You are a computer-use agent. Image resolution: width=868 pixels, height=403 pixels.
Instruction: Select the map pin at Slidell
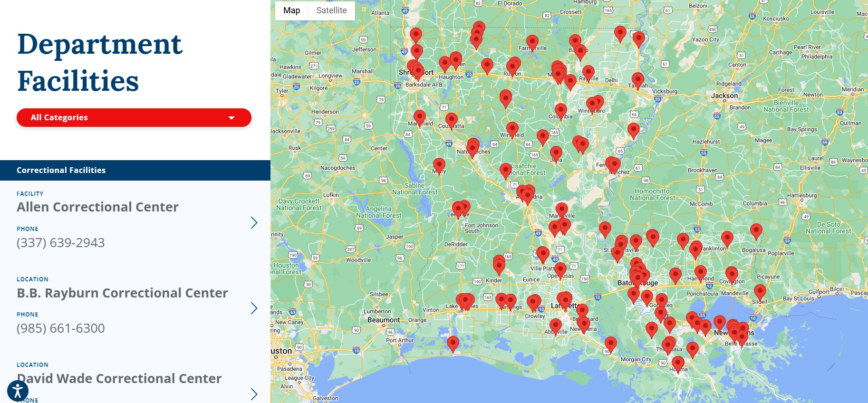point(760,292)
